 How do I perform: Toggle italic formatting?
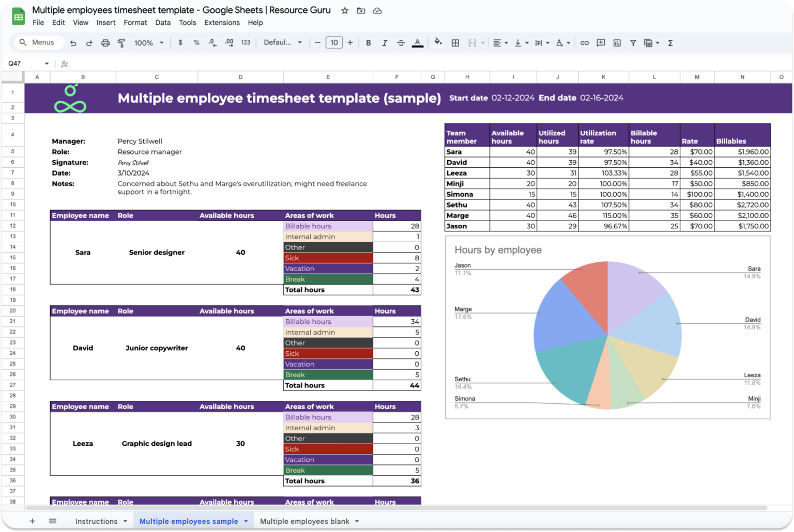pos(385,42)
